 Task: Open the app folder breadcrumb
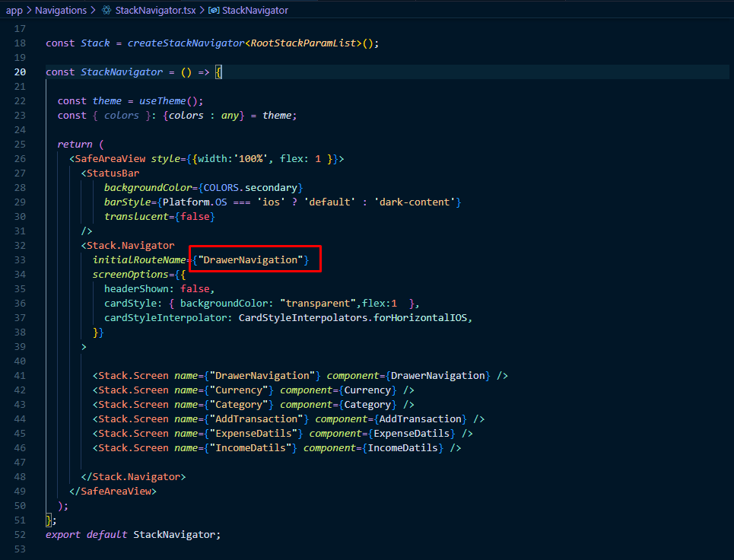(x=14, y=11)
